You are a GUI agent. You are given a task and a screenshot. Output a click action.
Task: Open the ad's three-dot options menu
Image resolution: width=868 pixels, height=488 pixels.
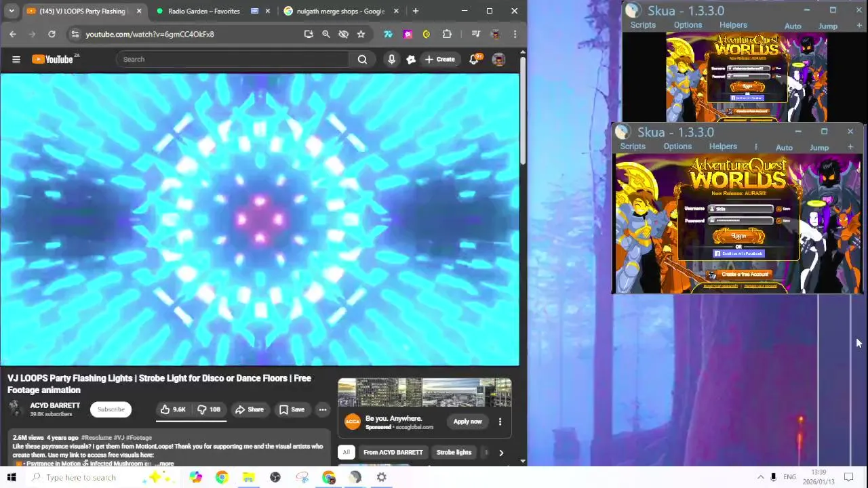coord(500,422)
